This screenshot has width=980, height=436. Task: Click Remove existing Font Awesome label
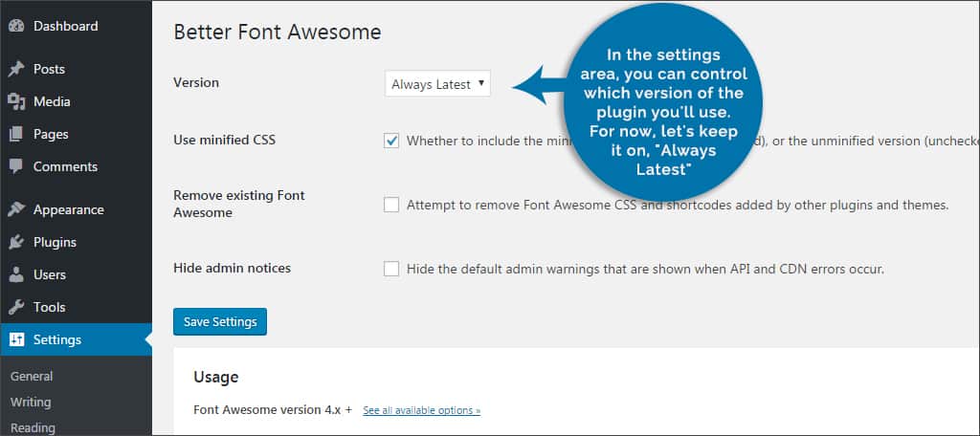click(238, 205)
